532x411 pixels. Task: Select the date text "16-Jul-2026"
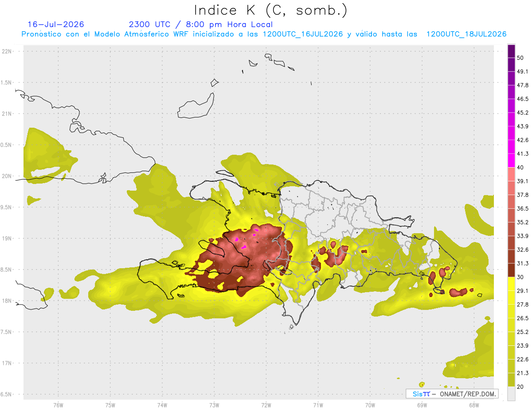click(56, 24)
